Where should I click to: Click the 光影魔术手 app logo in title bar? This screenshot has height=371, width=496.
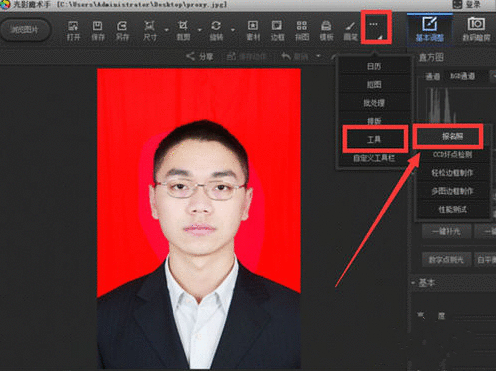point(5,4)
